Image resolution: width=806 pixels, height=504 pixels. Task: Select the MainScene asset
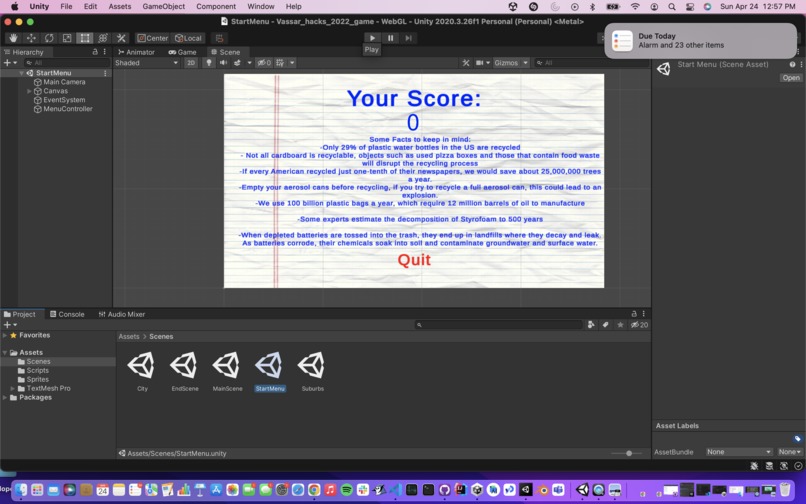pos(227,372)
